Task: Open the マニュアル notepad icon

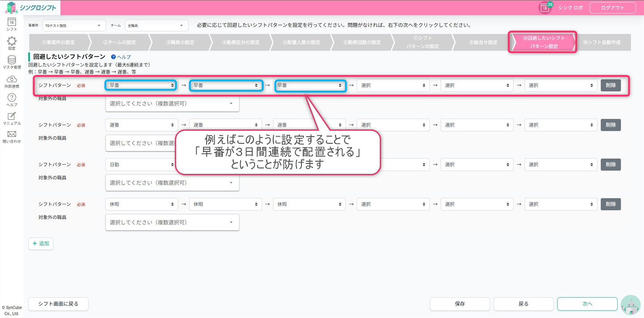Action: (x=12, y=117)
